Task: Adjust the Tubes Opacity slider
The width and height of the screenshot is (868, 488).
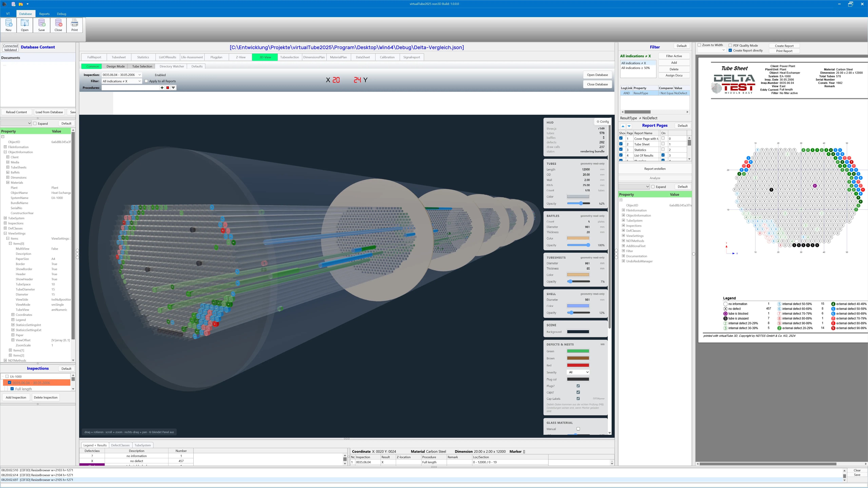Action: tap(578, 203)
